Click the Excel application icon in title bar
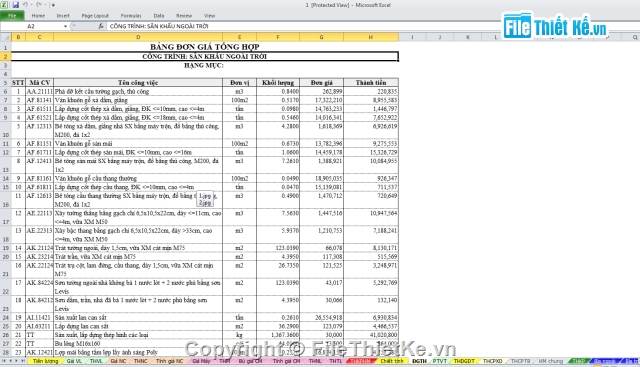This screenshot has height=367, width=640. (4, 5)
